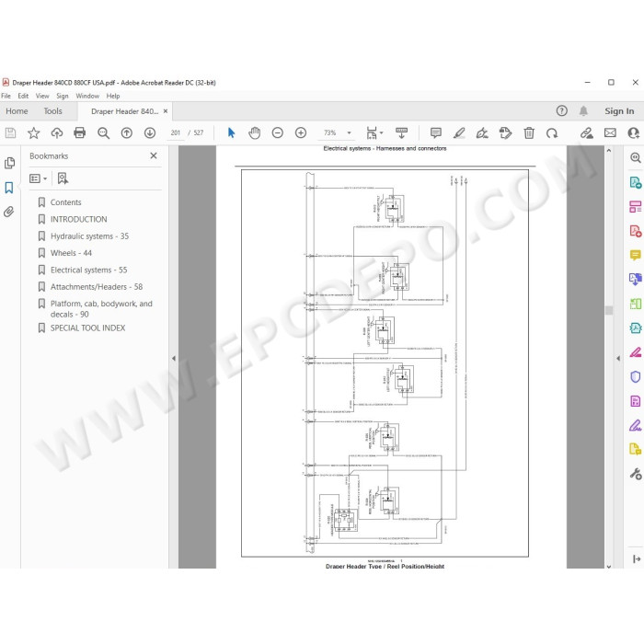Screen dimensions: 644x644
Task: Upload the file to cloud storage
Action: [57, 132]
